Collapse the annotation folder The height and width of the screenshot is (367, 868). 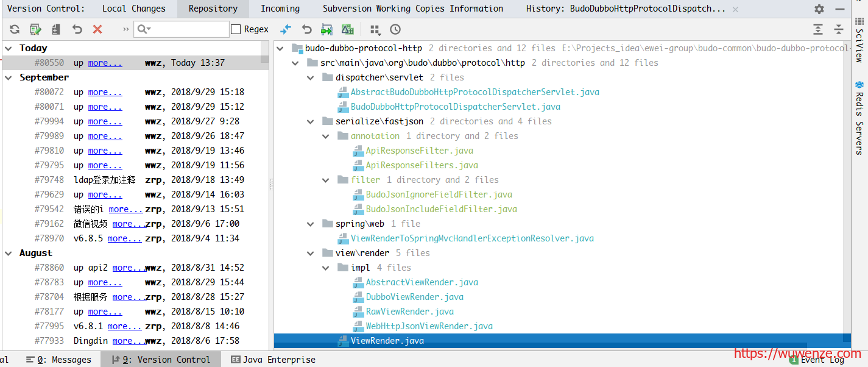pos(325,136)
